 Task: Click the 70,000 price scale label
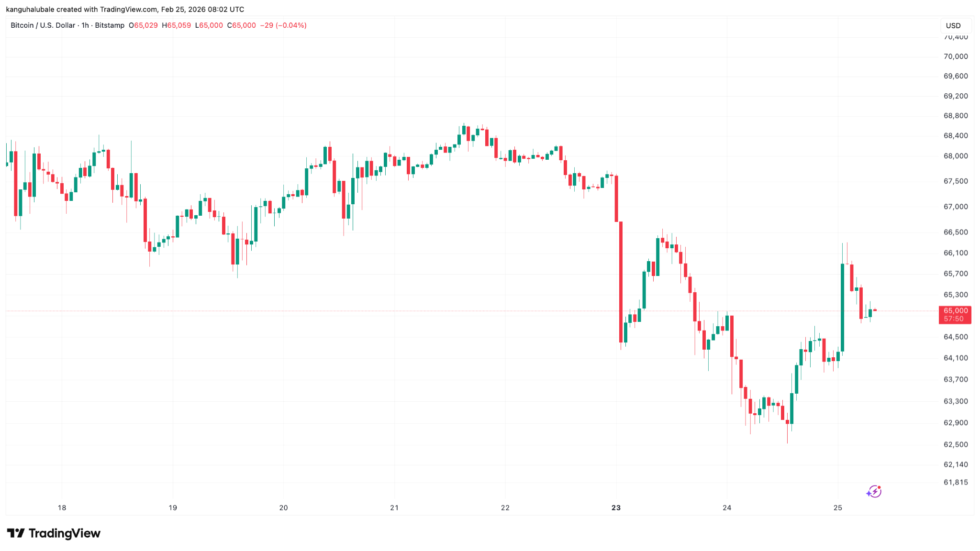coord(955,56)
